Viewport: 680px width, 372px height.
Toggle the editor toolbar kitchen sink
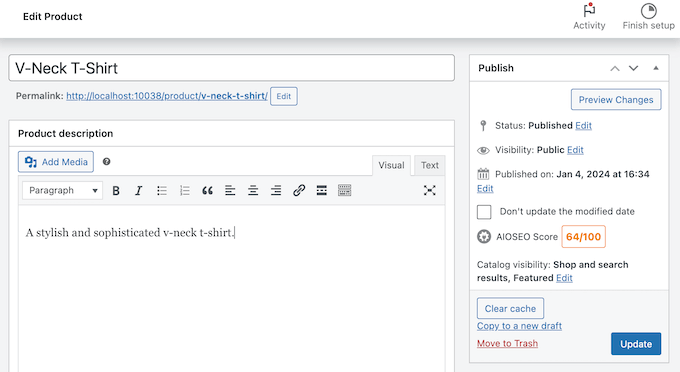pos(344,190)
